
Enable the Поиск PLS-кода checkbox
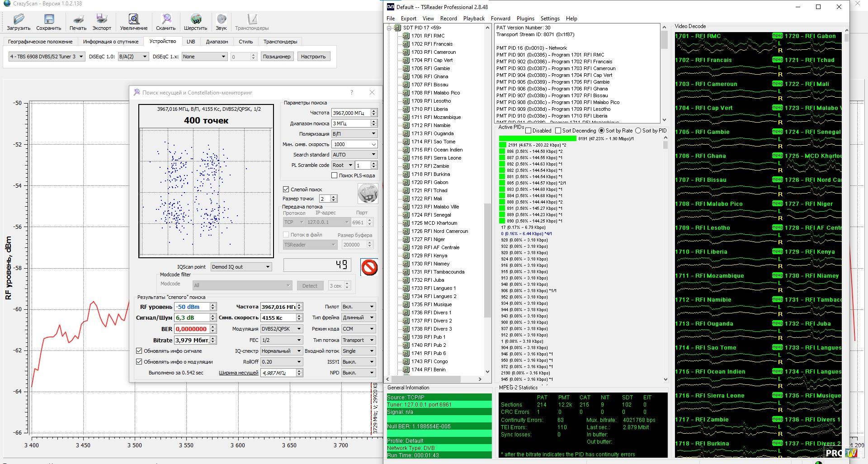coord(335,175)
